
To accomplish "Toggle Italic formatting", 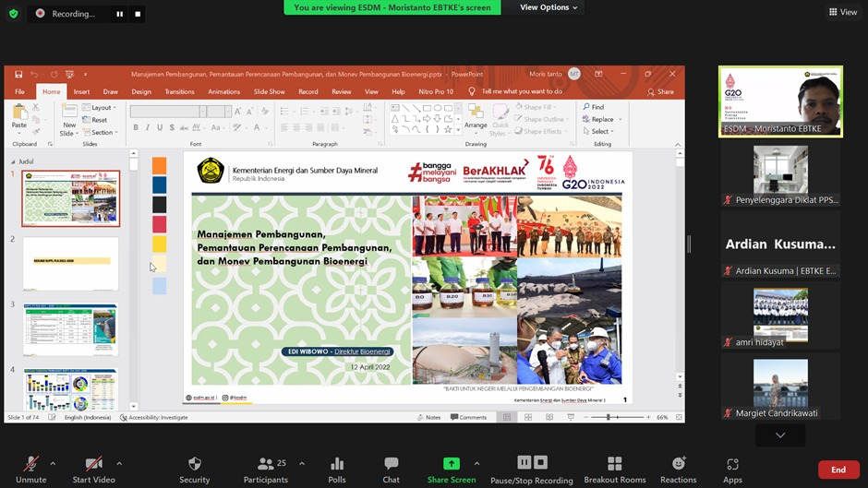I will click(148, 128).
